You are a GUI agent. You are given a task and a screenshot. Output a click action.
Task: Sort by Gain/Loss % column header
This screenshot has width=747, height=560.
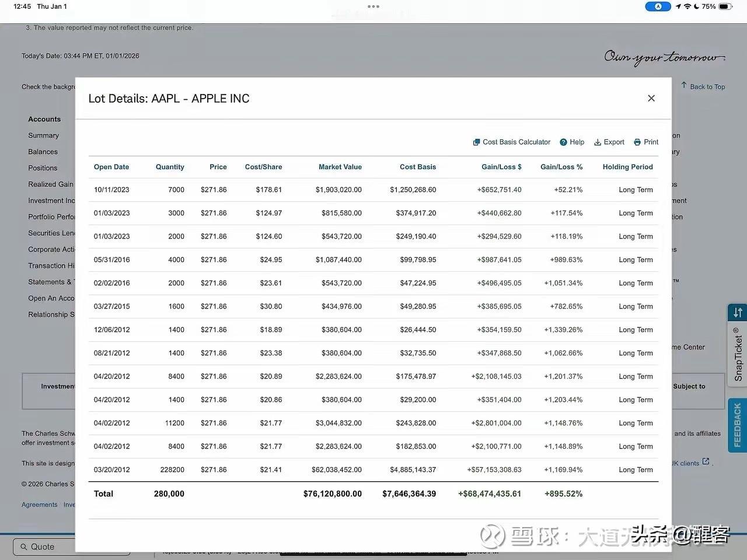point(561,167)
